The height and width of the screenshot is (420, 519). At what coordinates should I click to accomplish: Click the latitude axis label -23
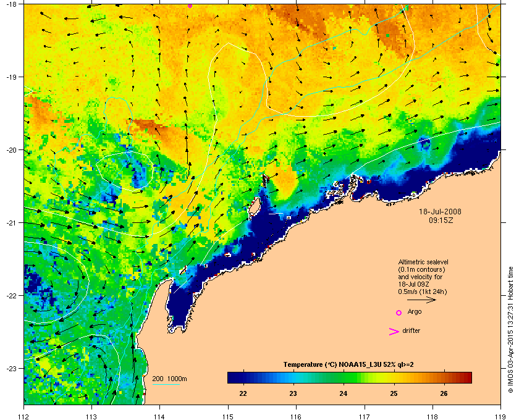11,368
